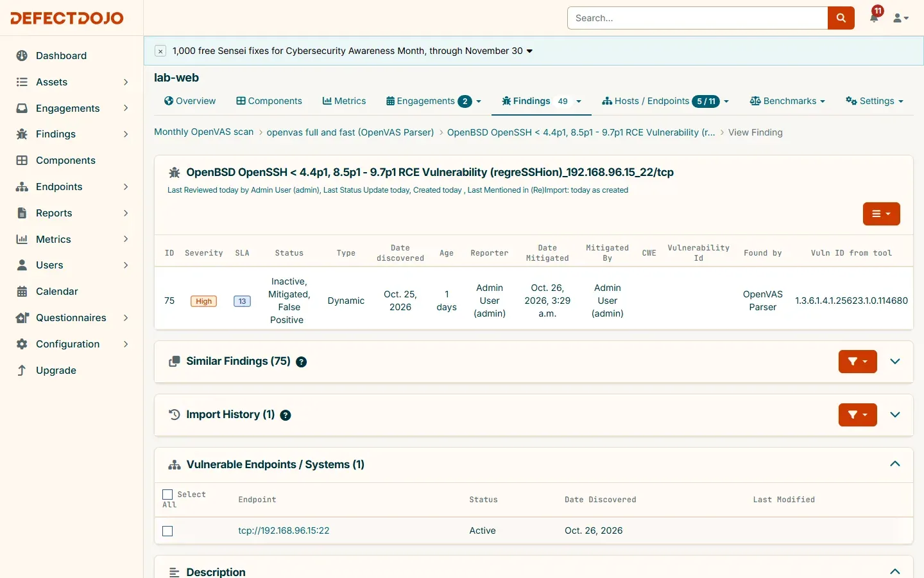Click the DefectDojo logo
Viewport: 924px width, 578px height.
[67, 18]
